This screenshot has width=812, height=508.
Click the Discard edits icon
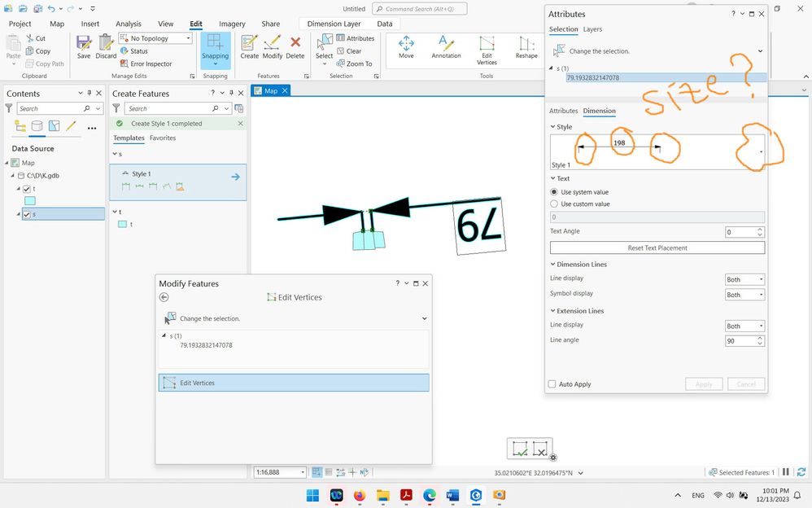[106, 46]
